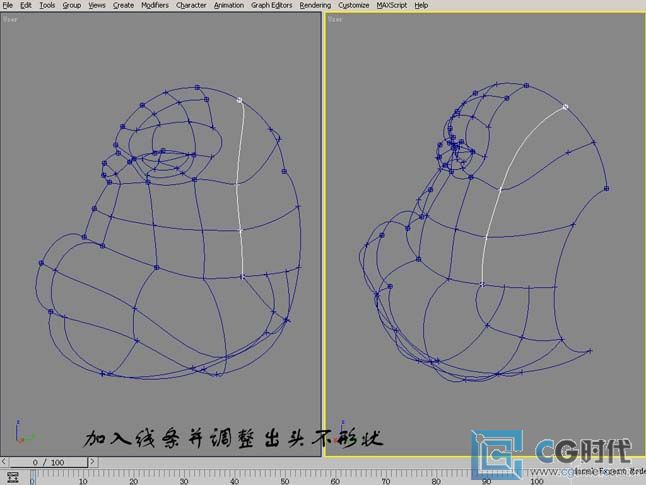Jump to frame 20 on the trackbar
Viewport: 646px width, 485px height.
(x=133, y=481)
